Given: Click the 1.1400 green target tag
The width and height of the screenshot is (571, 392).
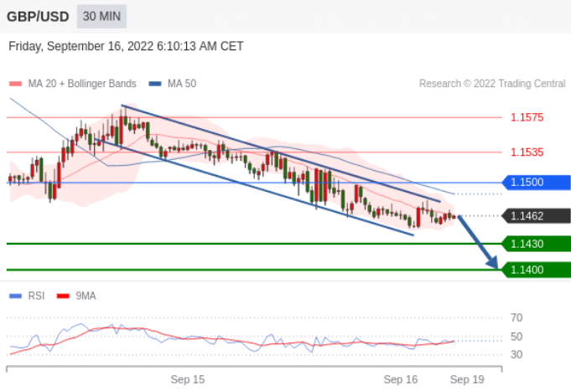Looking at the screenshot, I should [x=537, y=270].
